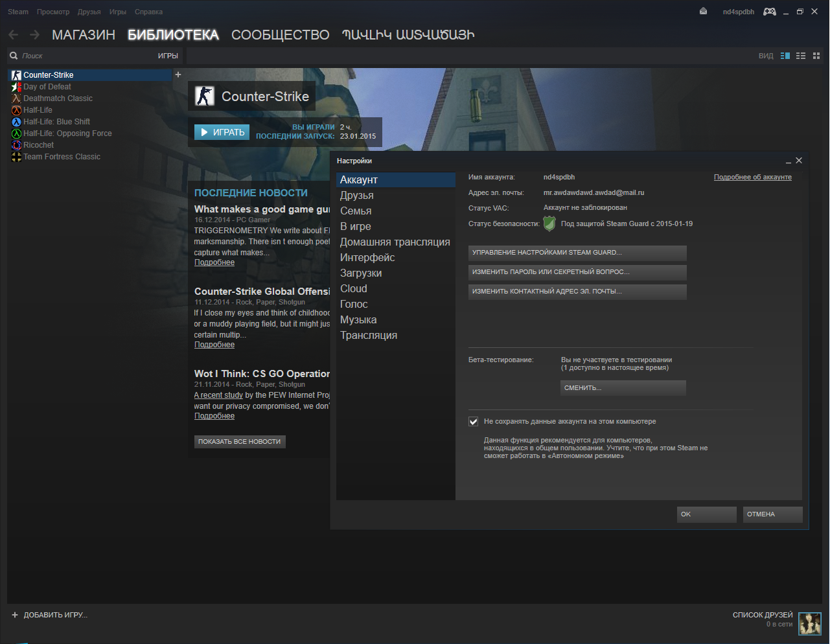Toggle 'Не сохранять данные аккаунта' checkbox

pyautogui.click(x=474, y=422)
